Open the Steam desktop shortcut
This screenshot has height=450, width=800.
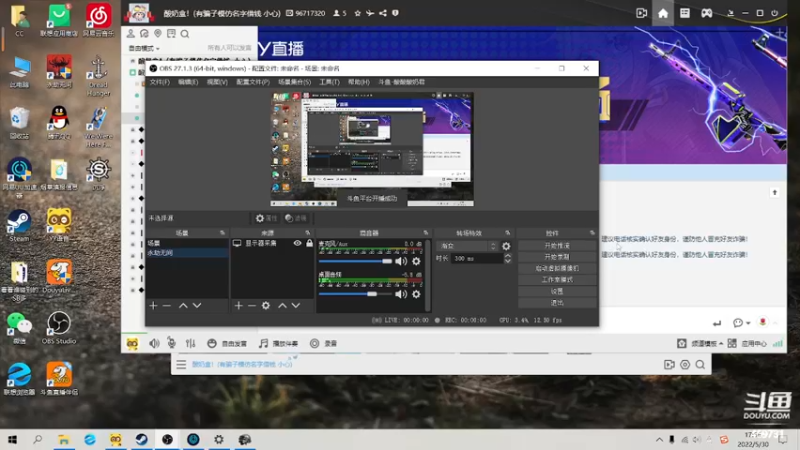coord(19,225)
